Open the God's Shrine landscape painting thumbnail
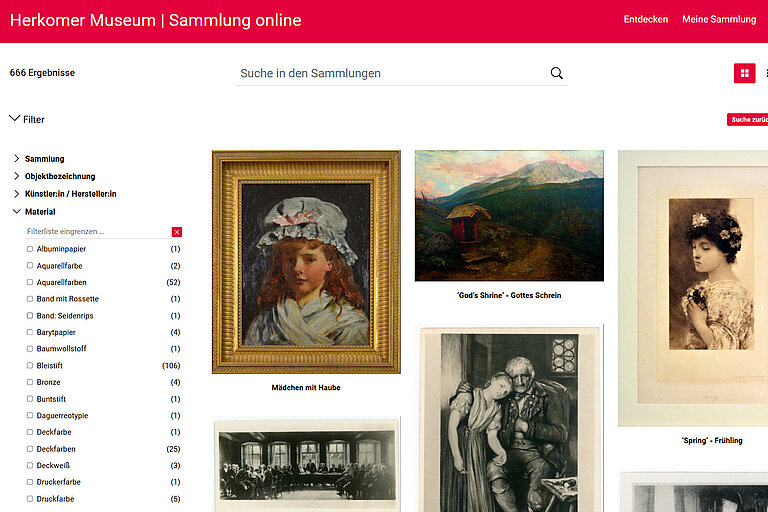The width and height of the screenshot is (768, 512). click(x=509, y=216)
